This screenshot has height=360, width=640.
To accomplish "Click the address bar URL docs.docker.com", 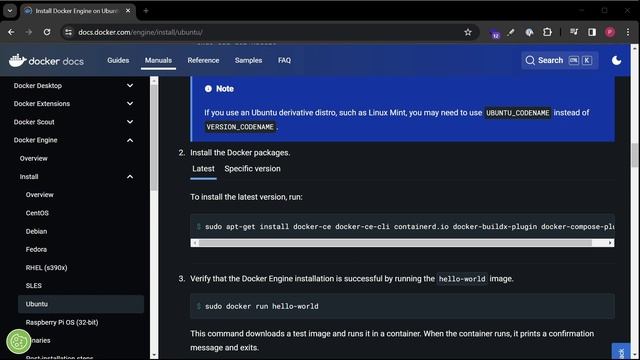I will (140, 32).
